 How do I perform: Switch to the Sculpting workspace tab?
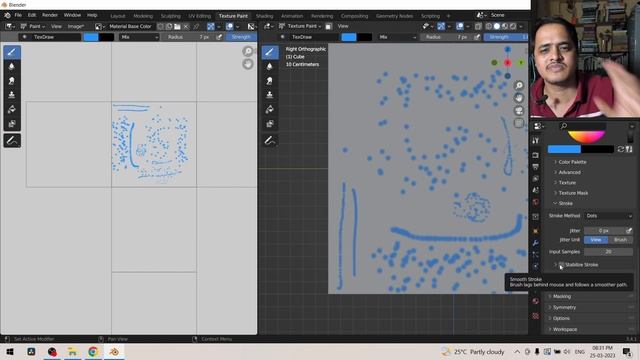pos(171,16)
